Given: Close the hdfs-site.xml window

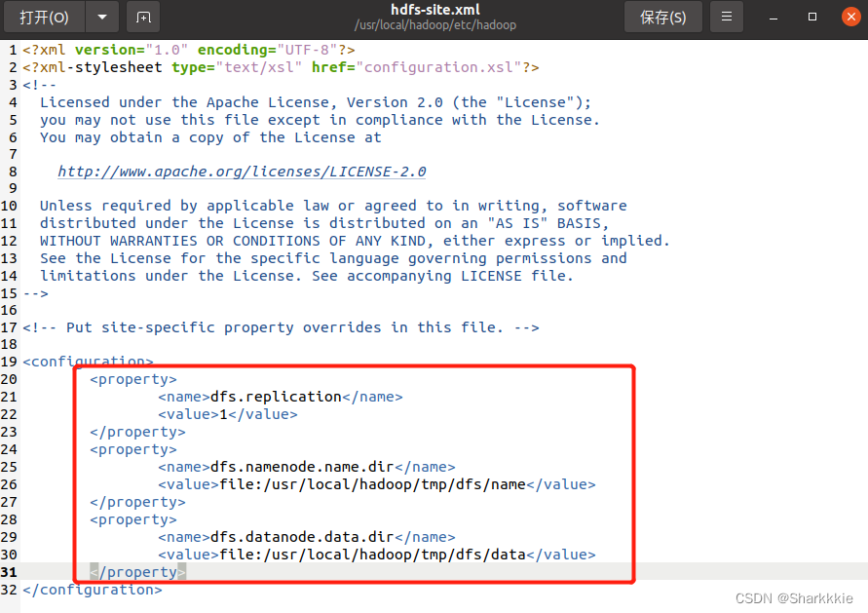Looking at the screenshot, I should coord(850,18).
